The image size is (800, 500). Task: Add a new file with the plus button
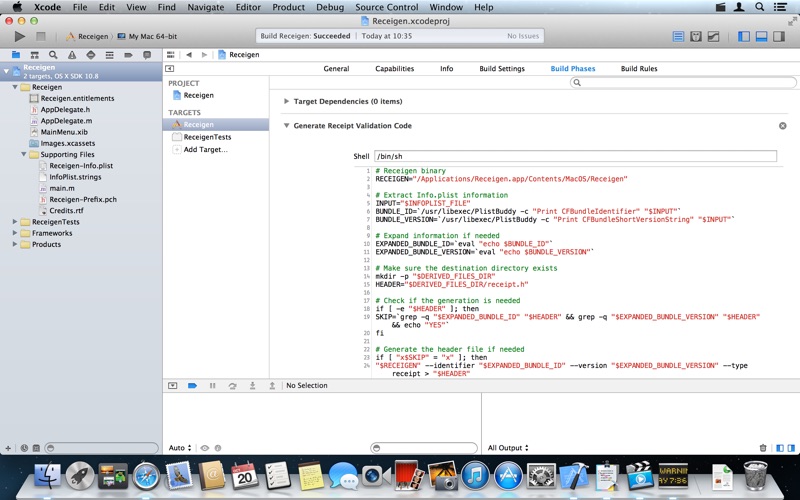[8, 448]
